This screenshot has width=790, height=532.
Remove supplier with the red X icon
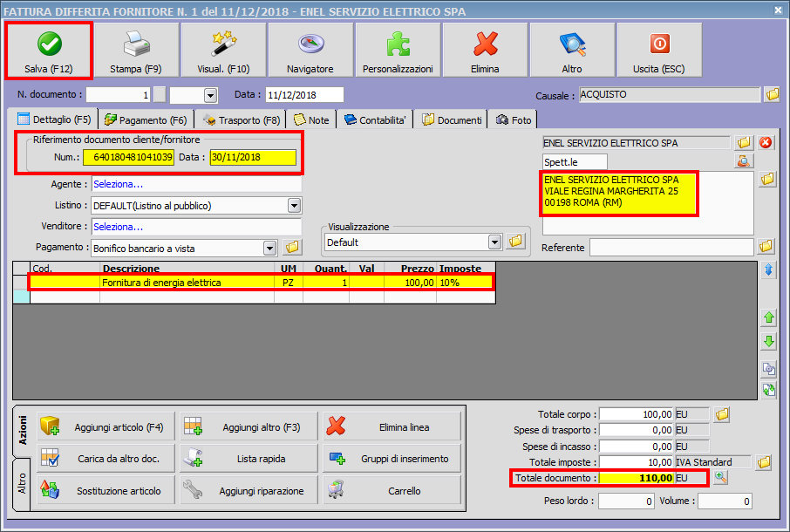click(766, 143)
